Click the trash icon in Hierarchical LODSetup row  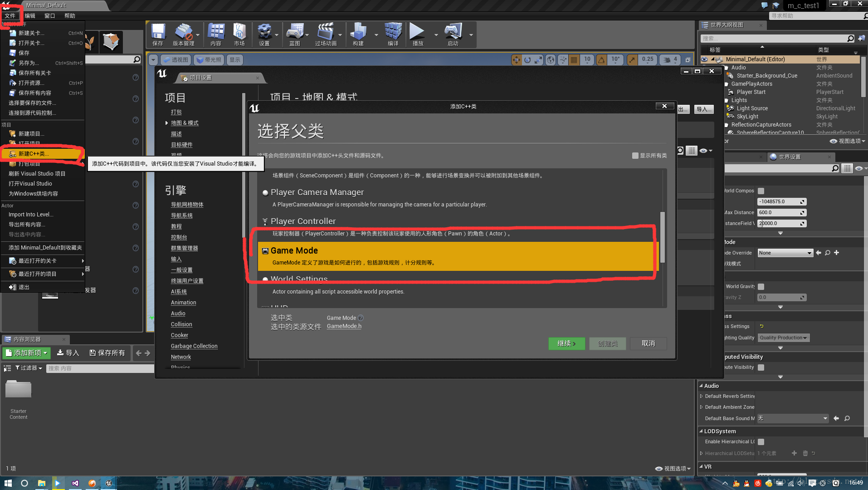pos(805,453)
